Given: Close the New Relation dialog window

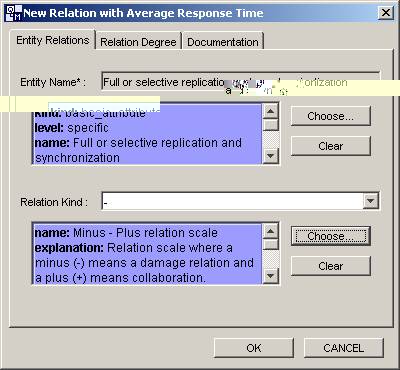Looking at the screenshot, I should (386, 13).
